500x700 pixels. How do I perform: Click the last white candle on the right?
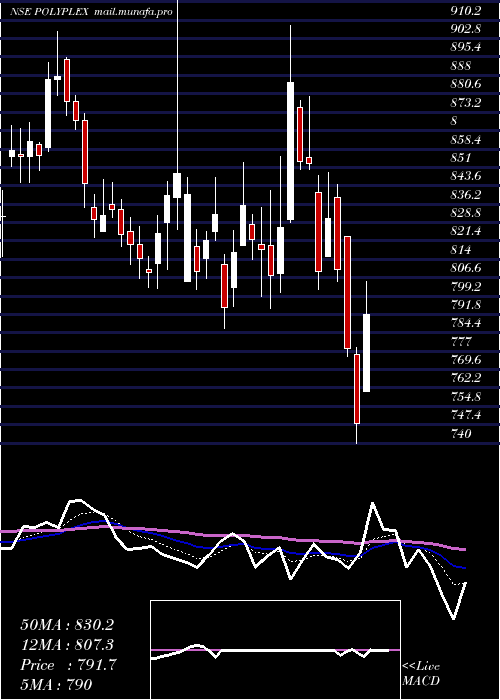(x=367, y=353)
